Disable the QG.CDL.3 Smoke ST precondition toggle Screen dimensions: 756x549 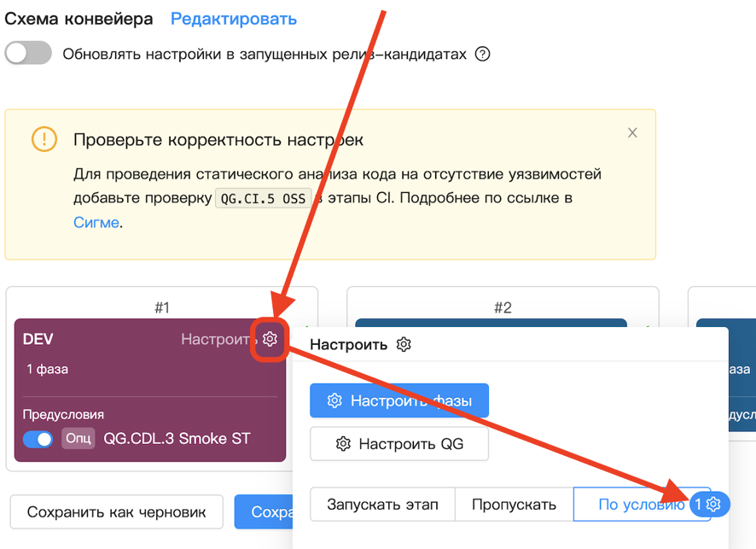(x=38, y=439)
